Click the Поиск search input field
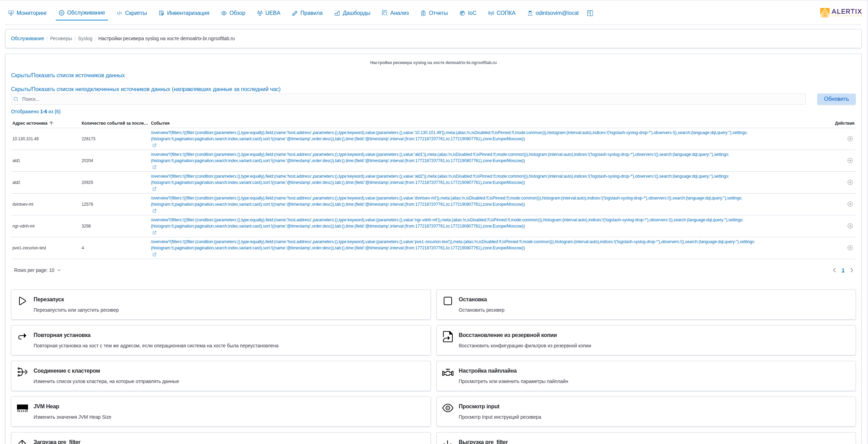Viewport: 868px width, 444px height. pos(408,99)
